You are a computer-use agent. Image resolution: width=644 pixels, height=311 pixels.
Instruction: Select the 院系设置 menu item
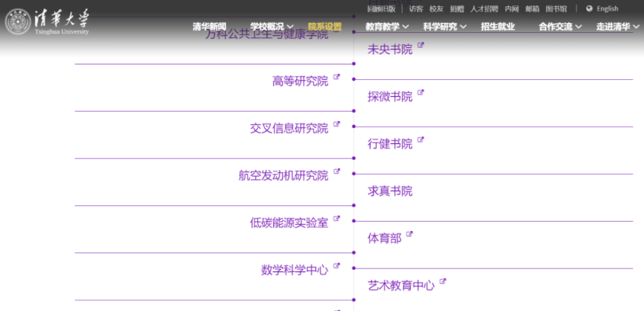click(325, 26)
